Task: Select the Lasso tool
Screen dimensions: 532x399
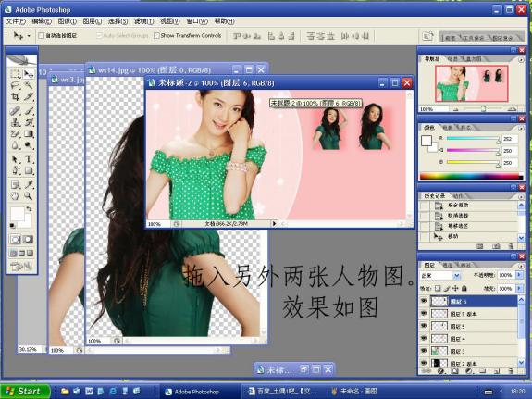Action: [16, 85]
